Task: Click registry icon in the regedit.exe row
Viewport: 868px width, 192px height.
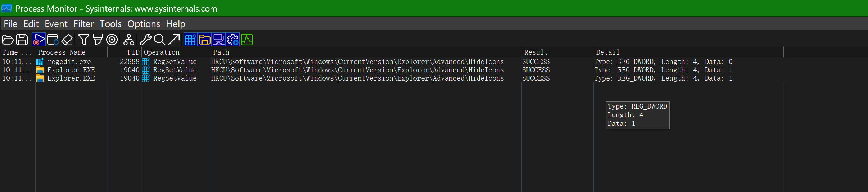Action: pyautogui.click(x=146, y=62)
